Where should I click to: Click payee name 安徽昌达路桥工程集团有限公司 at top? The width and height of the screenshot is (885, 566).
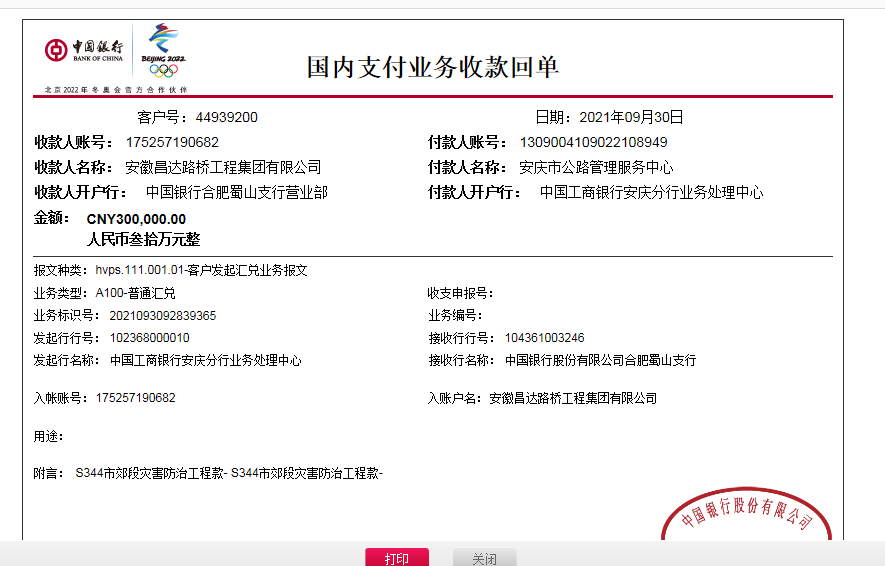pos(223,167)
